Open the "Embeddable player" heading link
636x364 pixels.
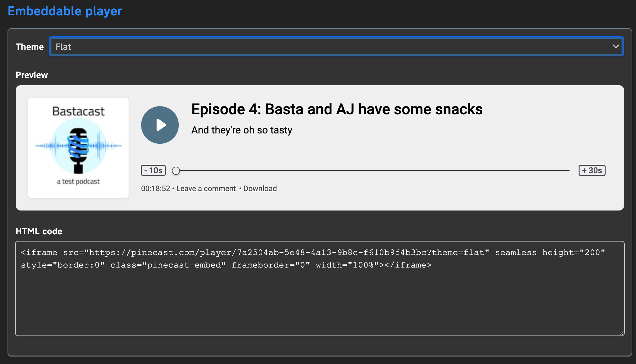[65, 11]
